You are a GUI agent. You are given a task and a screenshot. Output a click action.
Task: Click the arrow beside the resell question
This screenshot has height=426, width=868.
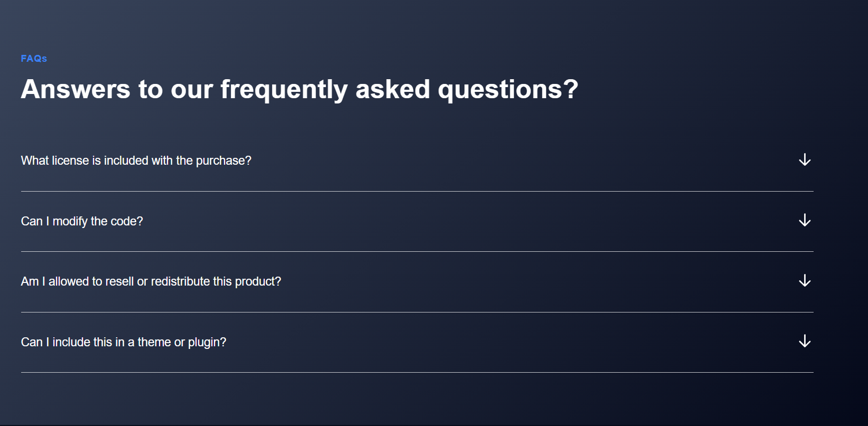(804, 281)
